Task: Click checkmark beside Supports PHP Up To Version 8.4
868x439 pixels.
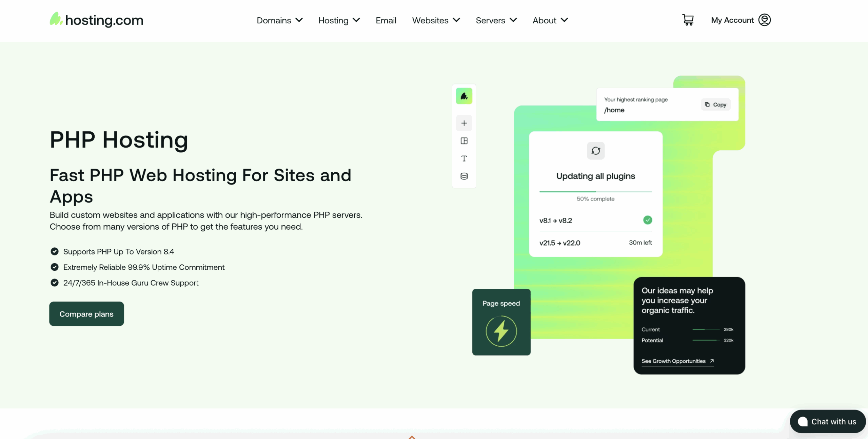Action: pyautogui.click(x=54, y=251)
